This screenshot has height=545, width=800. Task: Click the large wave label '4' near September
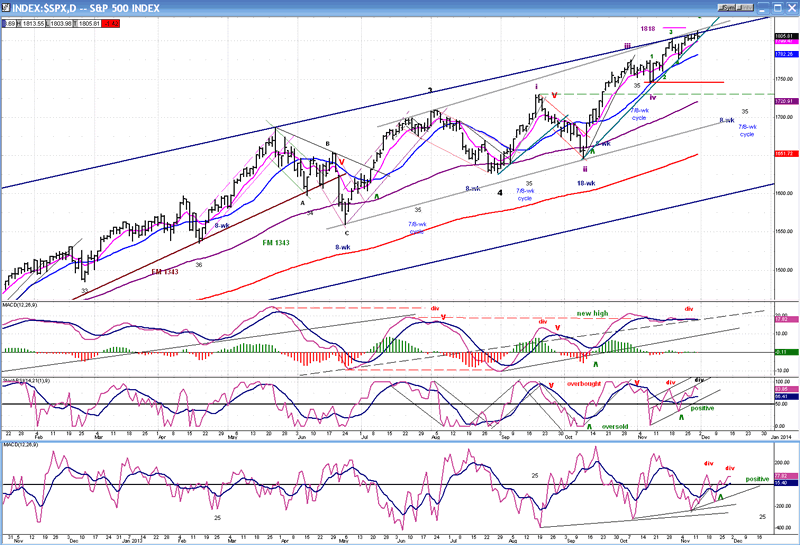click(500, 193)
